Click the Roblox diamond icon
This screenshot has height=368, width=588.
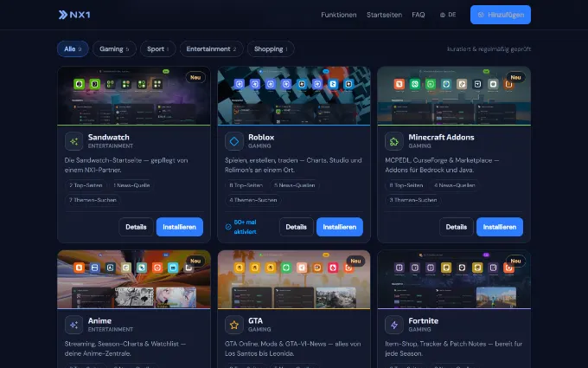pos(234,141)
